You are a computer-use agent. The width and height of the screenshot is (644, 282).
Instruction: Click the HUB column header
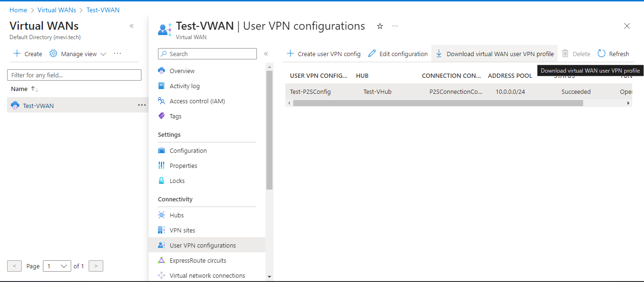click(x=362, y=75)
